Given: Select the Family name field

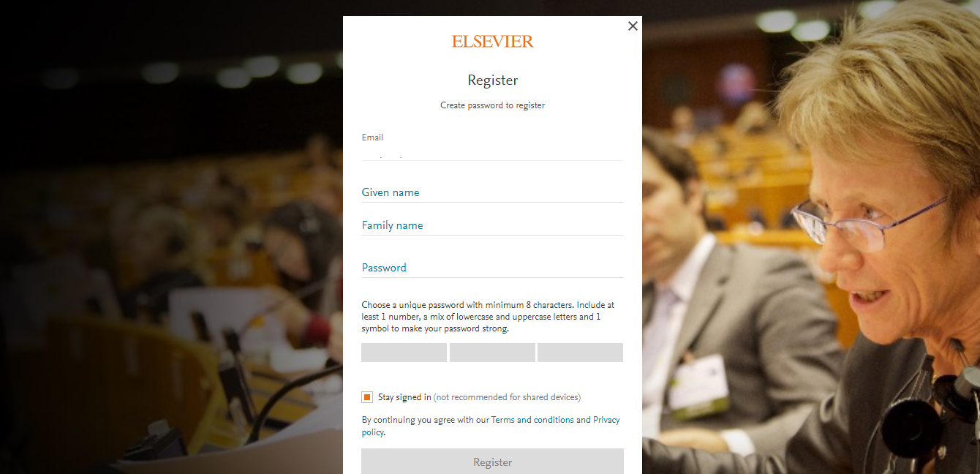Looking at the screenshot, I should point(492,225).
